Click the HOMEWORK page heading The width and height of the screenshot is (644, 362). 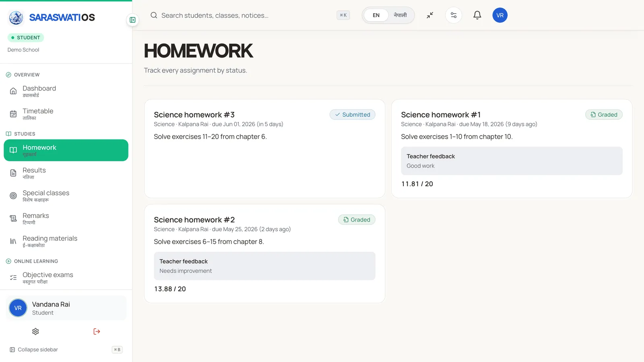click(198, 51)
